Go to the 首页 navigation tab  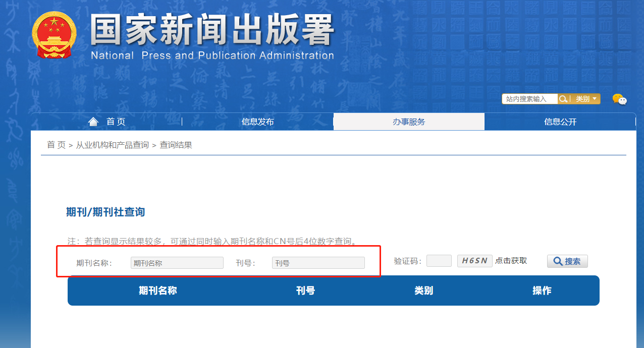point(106,122)
